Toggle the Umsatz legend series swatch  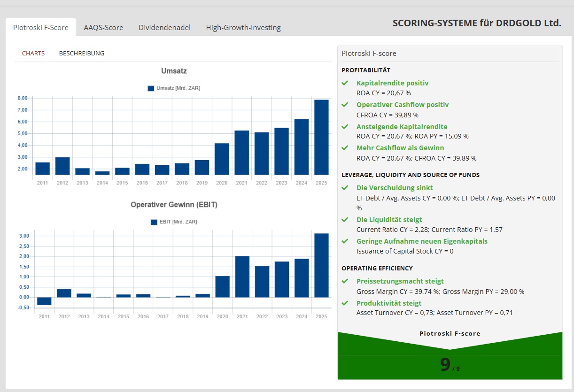(x=151, y=88)
